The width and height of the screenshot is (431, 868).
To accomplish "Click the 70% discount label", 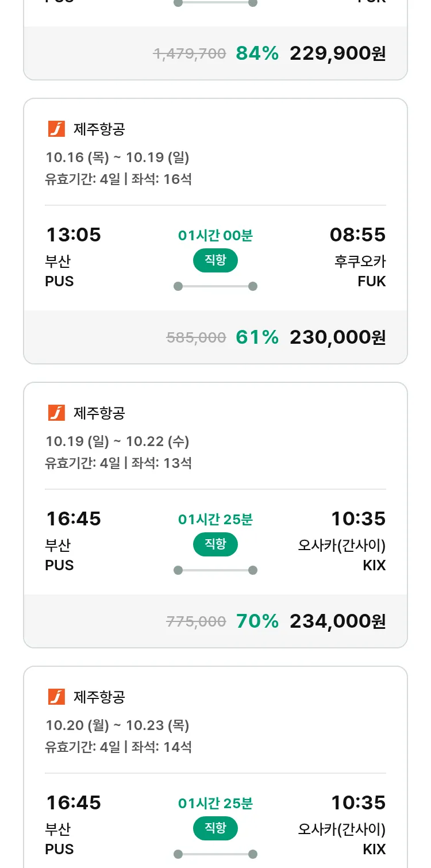I will (257, 621).
